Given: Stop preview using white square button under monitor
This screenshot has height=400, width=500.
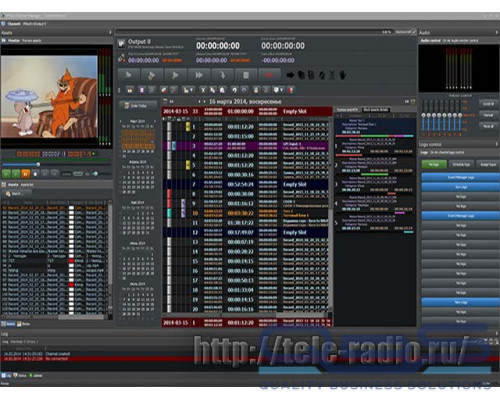Looking at the screenshot, I should tap(35, 174).
